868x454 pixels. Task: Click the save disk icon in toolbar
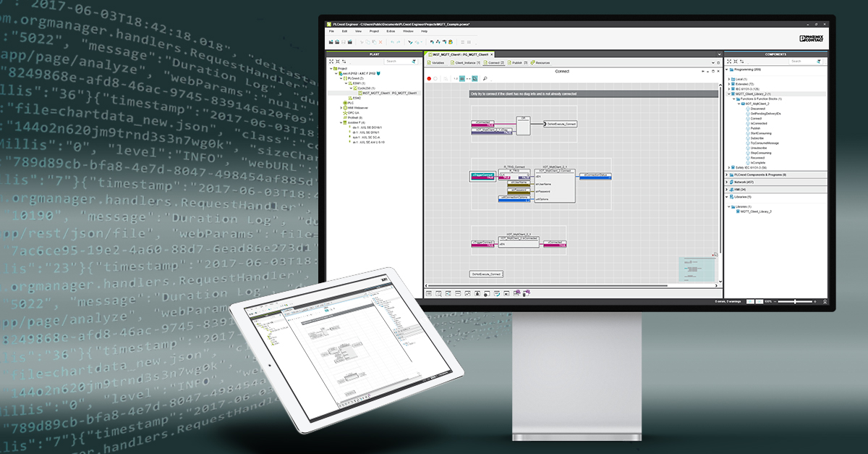coord(344,42)
